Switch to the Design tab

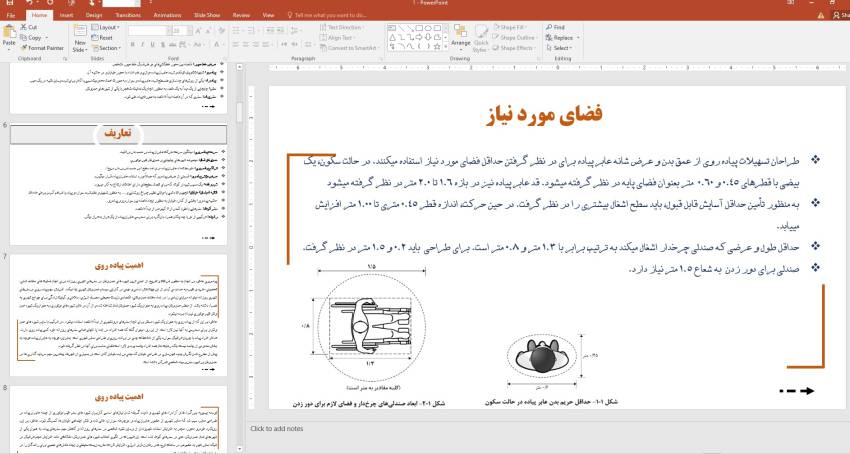[94, 15]
